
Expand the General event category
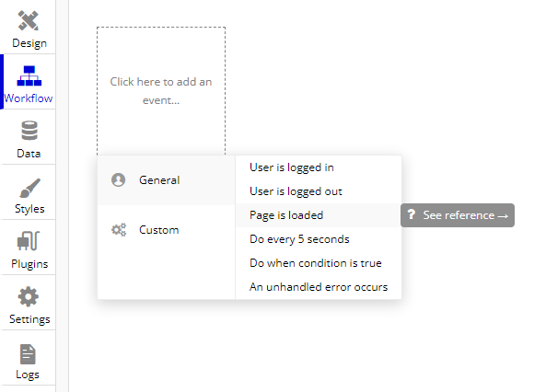166,180
